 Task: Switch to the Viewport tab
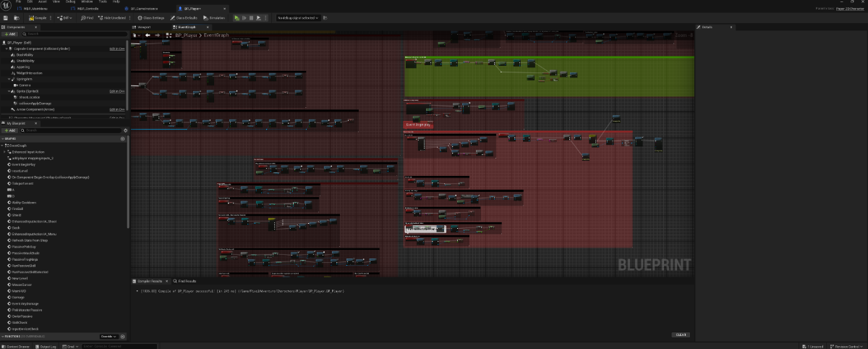tap(144, 27)
